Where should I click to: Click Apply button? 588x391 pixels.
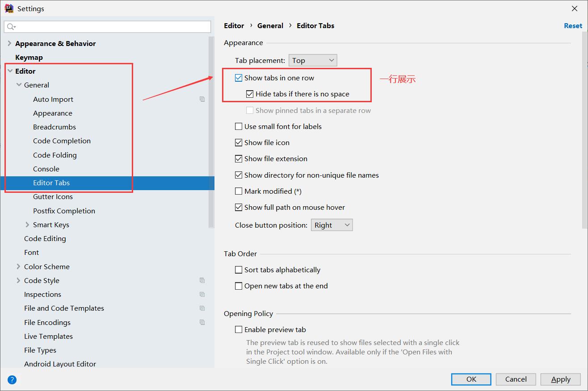point(561,379)
